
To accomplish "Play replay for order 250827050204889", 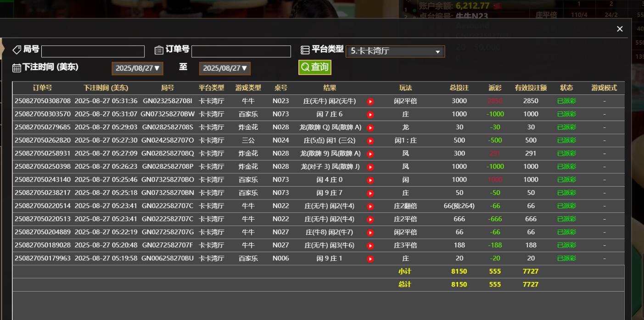I will click(370, 232).
